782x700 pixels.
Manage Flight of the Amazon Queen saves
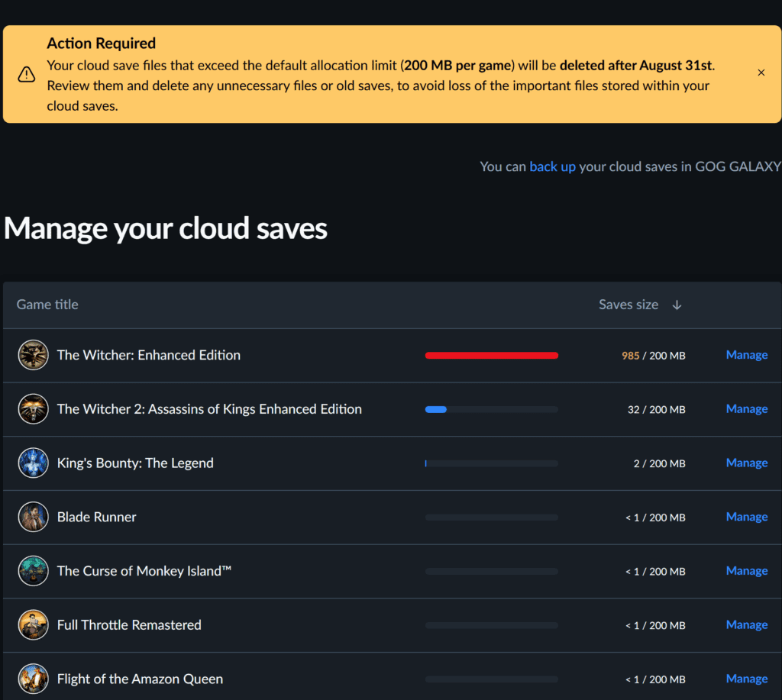(x=747, y=679)
